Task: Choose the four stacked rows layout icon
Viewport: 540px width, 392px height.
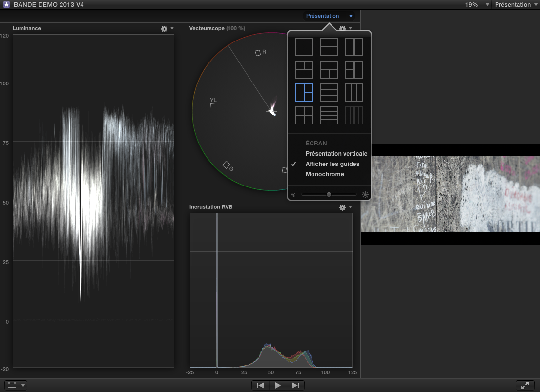Action: click(329, 115)
